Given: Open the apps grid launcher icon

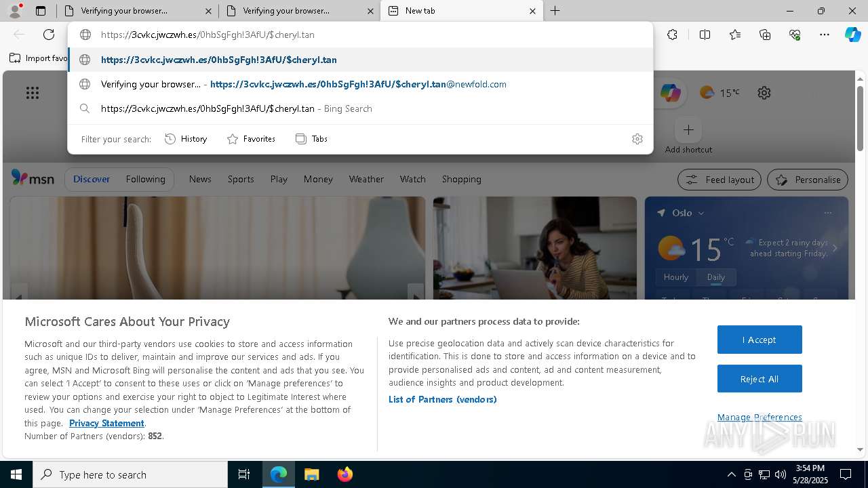Looking at the screenshot, I should pos(33,93).
